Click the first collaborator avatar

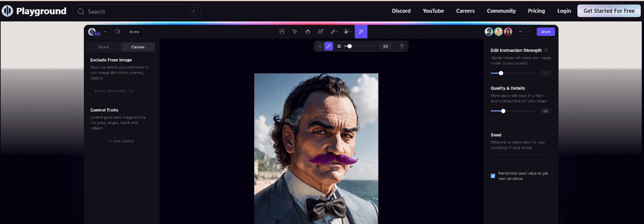pos(489,32)
